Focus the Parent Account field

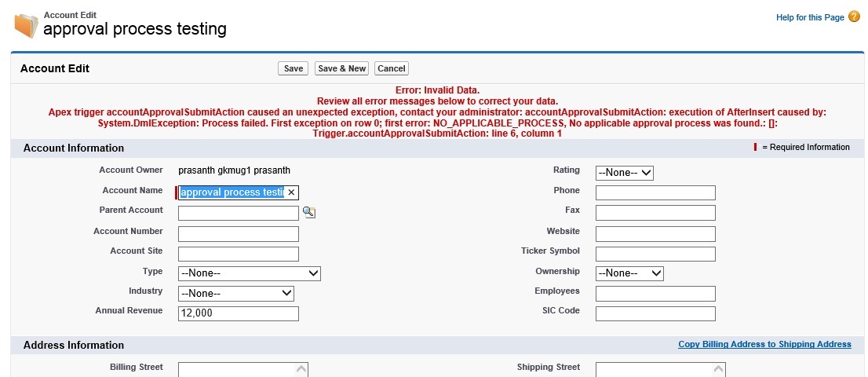(238, 213)
